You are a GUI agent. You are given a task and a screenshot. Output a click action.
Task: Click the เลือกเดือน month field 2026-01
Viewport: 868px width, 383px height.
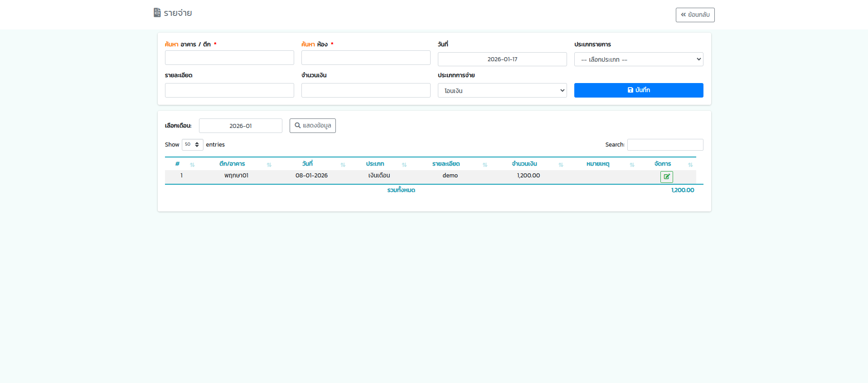241,126
